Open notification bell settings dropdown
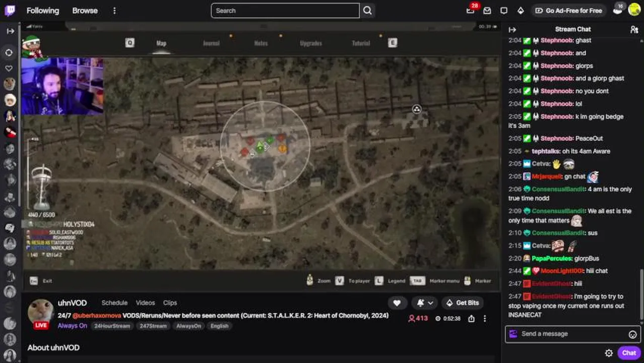The height and width of the screenshot is (363, 644). pos(425,303)
